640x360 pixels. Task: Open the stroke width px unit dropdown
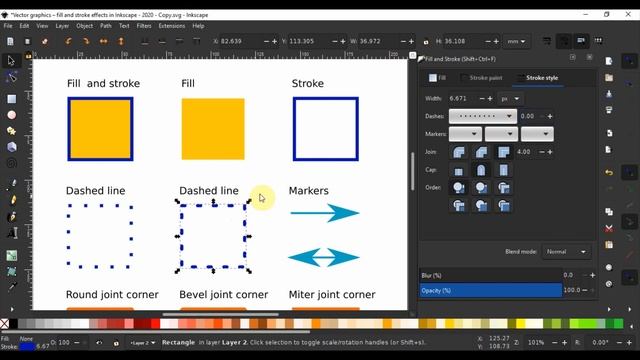(510, 99)
